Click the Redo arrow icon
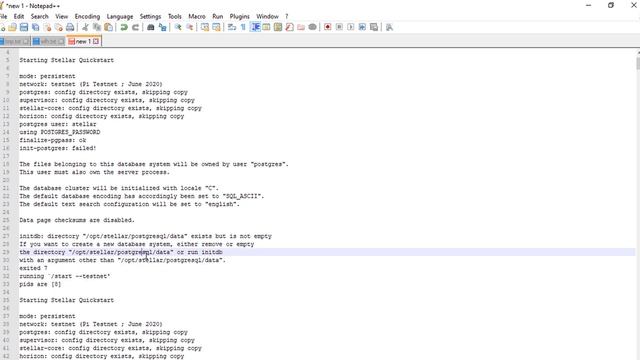The height and width of the screenshot is (360, 640). 135,27
